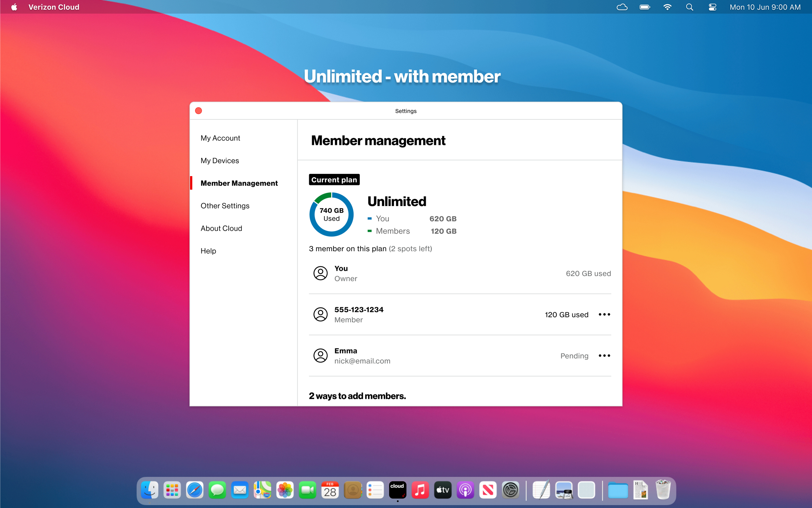Open Spotlight search in the menu bar
This screenshot has width=812, height=508.
[x=690, y=7]
